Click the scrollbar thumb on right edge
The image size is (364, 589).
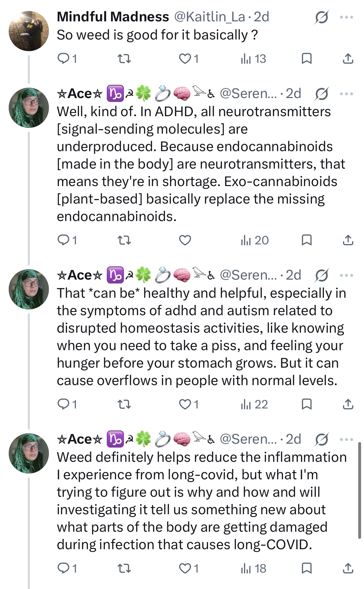[x=359, y=490]
